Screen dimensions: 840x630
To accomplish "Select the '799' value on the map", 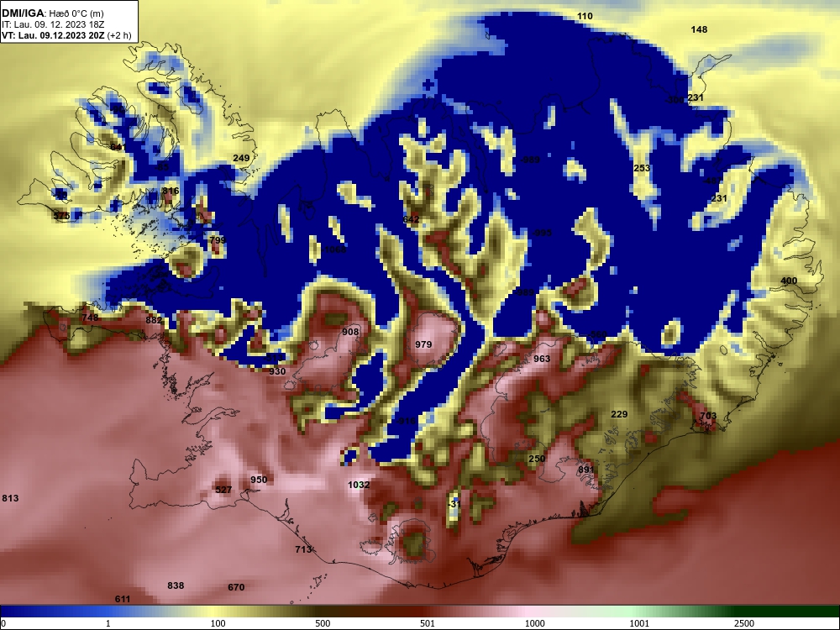I will (x=218, y=240).
